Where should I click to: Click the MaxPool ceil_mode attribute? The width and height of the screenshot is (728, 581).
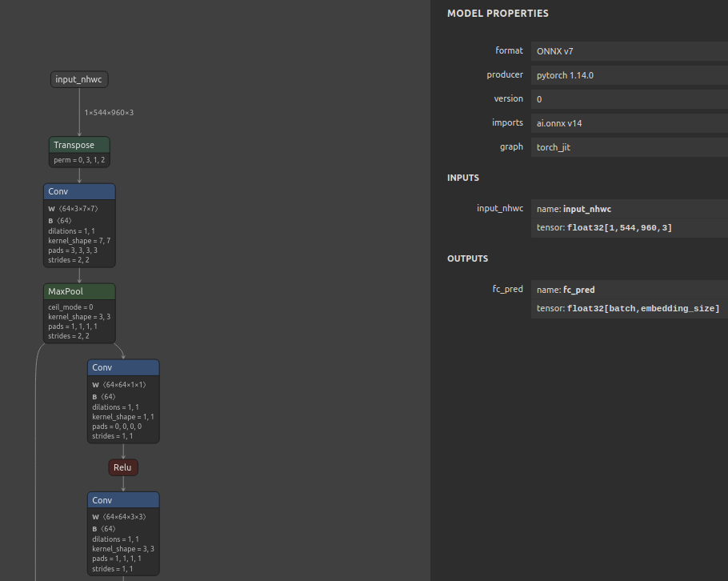tap(70, 307)
